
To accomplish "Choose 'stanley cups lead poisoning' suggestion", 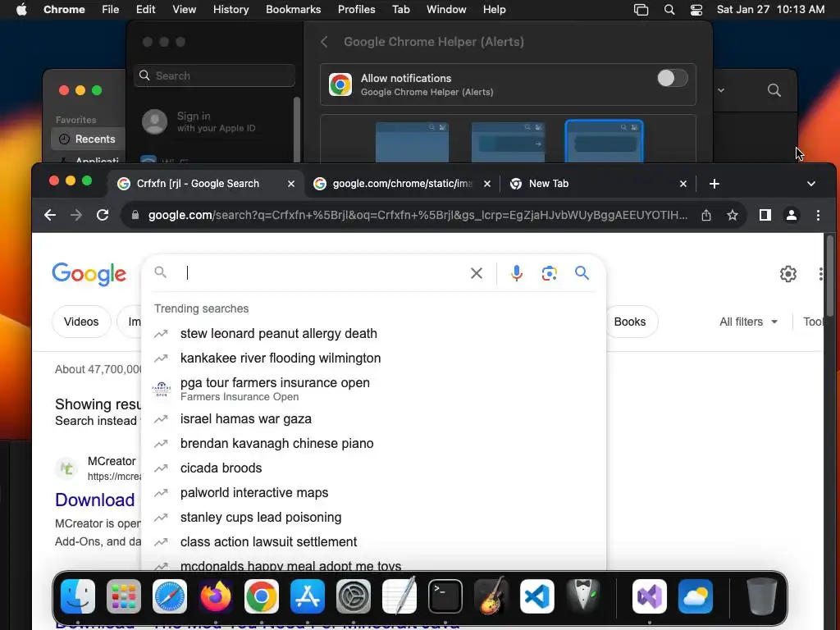I will click(373, 518).
